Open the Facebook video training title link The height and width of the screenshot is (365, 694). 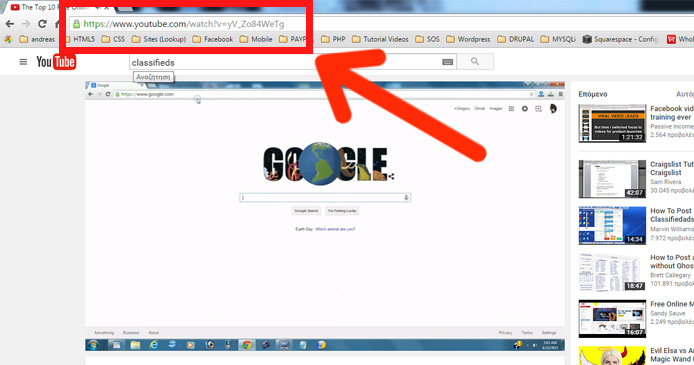(x=672, y=113)
